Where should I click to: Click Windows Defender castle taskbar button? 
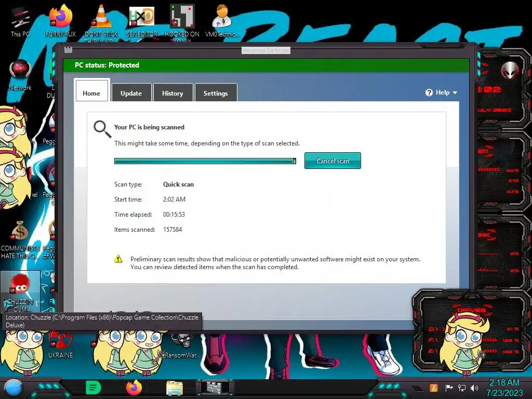tap(215, 388)
